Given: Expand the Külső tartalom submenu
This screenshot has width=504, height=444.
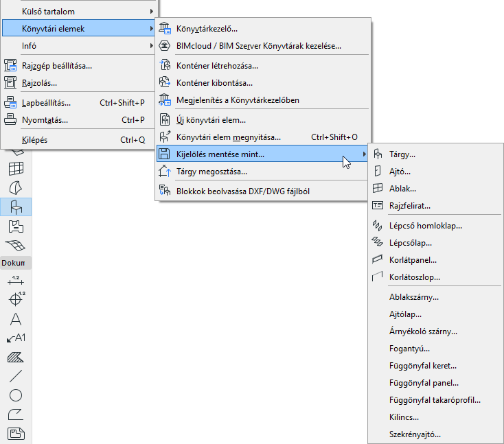Looking at the screenshot, I should tap(78, 12).
